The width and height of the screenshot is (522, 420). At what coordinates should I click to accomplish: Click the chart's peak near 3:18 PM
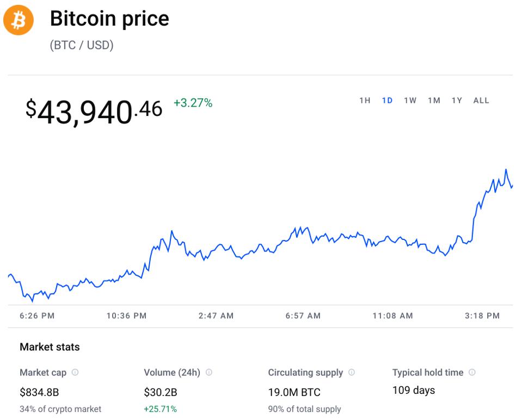[506, 170]
